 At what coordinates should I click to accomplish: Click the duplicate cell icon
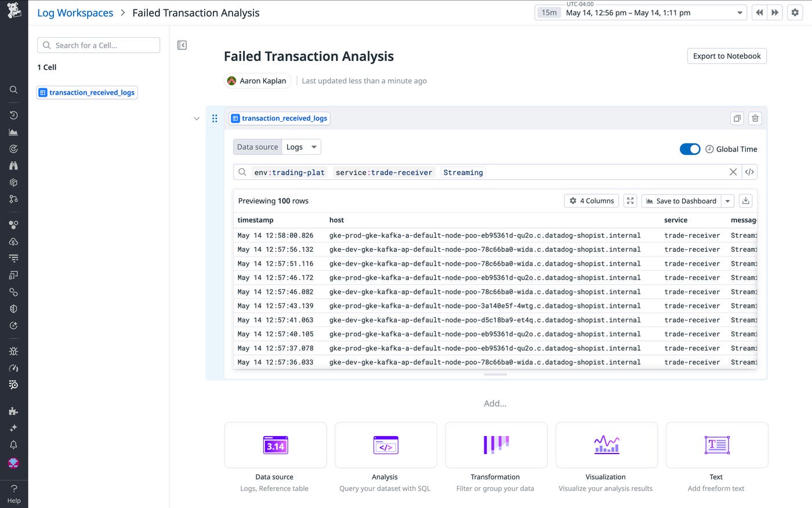click(737, 118)
